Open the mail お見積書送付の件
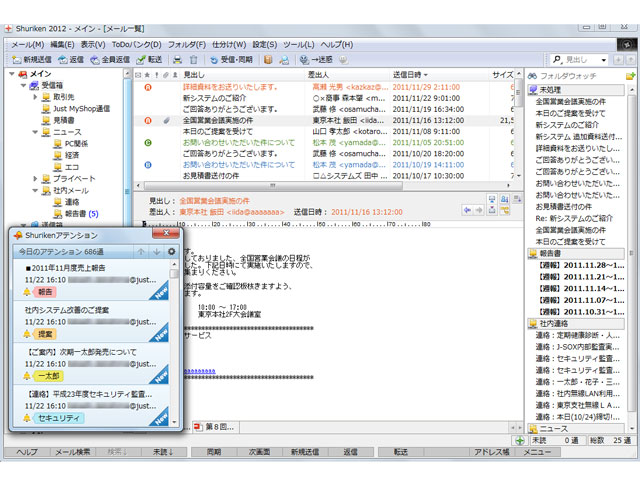This screenshot has width=640, height=480. coord(211,176)
